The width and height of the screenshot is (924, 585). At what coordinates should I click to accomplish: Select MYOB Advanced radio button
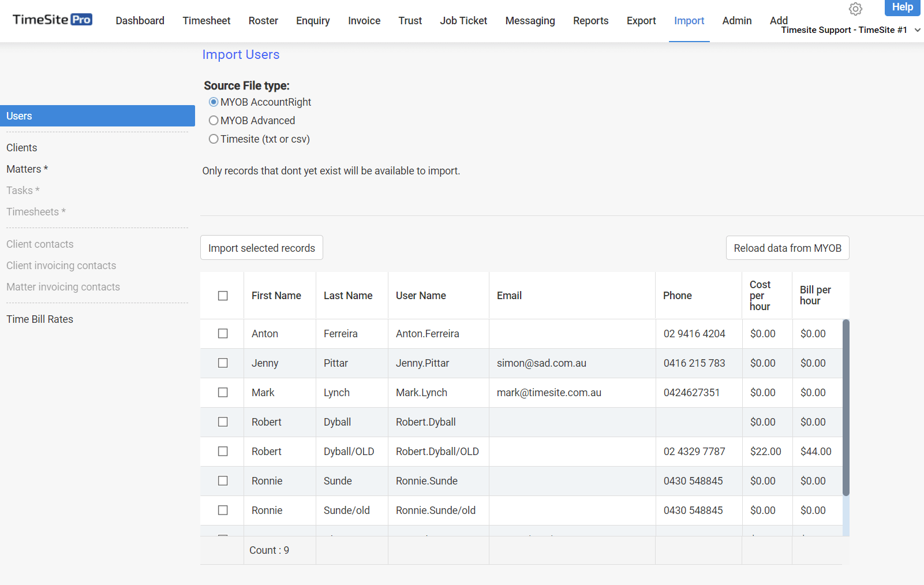(x=214, y=121)
